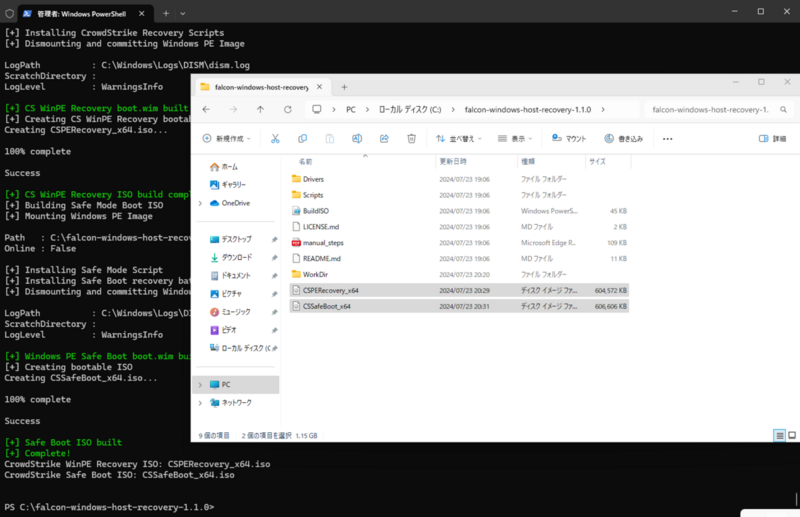
Task: Click the Explorer search box
Action: [718, 110]
